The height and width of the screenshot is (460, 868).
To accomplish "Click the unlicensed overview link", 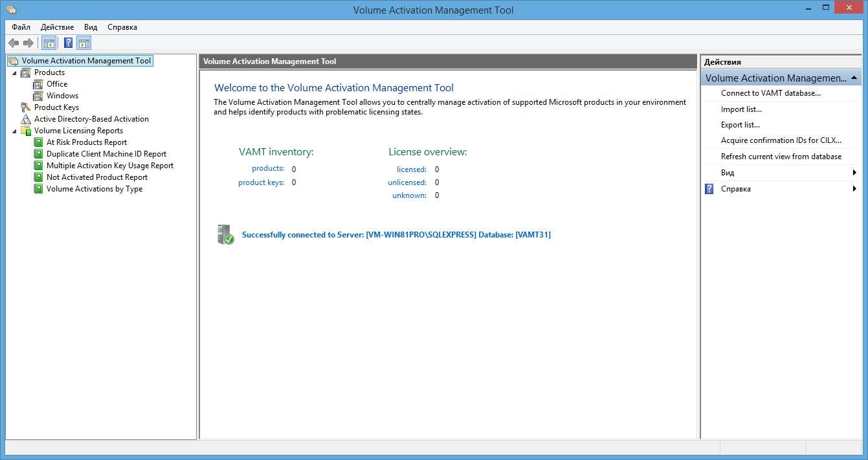I will click(407, 182).
